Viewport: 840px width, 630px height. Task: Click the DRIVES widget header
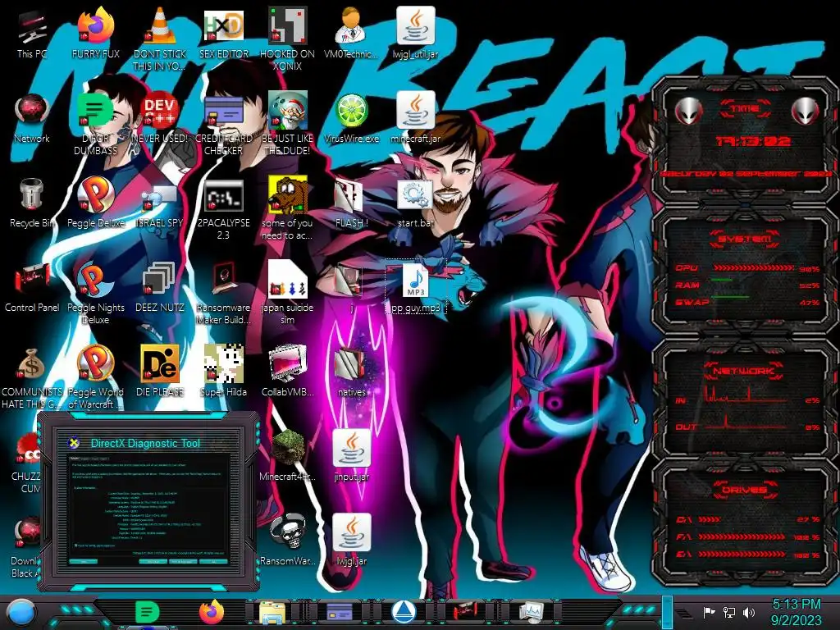click(x=745, y=490)
